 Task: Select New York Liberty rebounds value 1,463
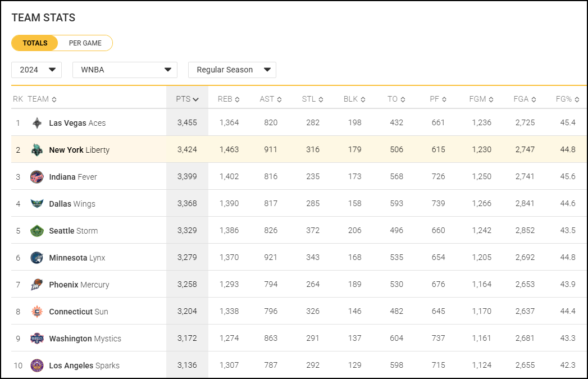pyautogui.click(x=229, y=149)
